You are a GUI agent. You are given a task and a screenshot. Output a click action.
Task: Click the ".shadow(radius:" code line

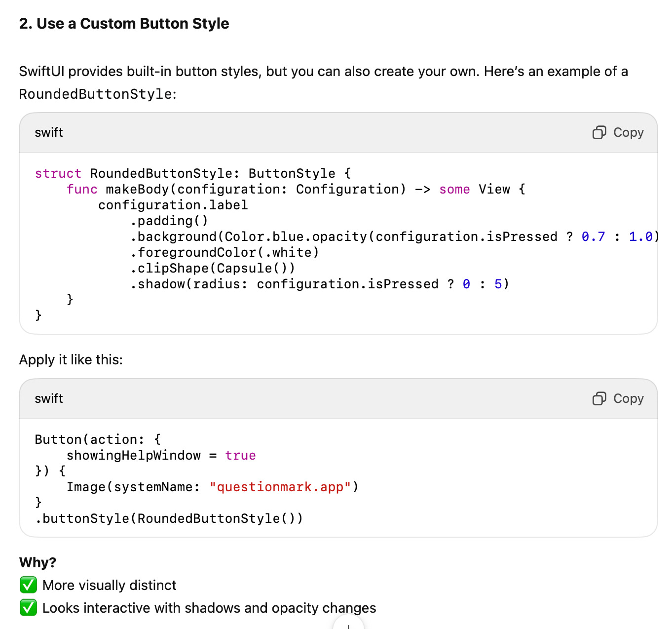tap(320, 284)
